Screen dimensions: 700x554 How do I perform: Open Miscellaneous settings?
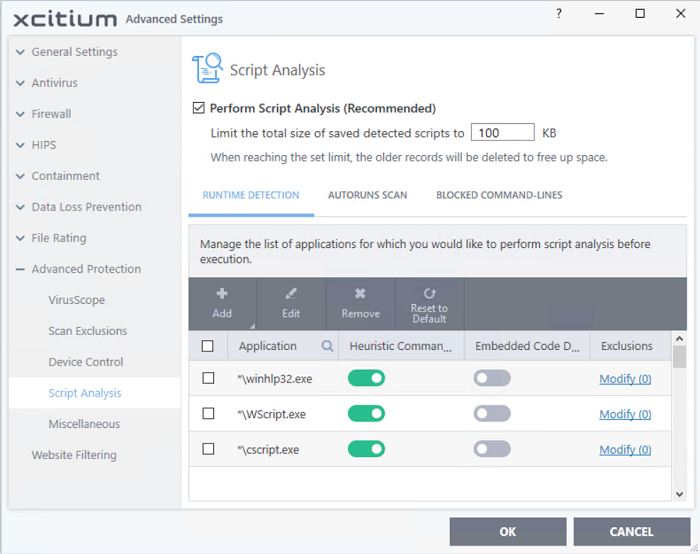pyautogui.click(x=84, y=424)
